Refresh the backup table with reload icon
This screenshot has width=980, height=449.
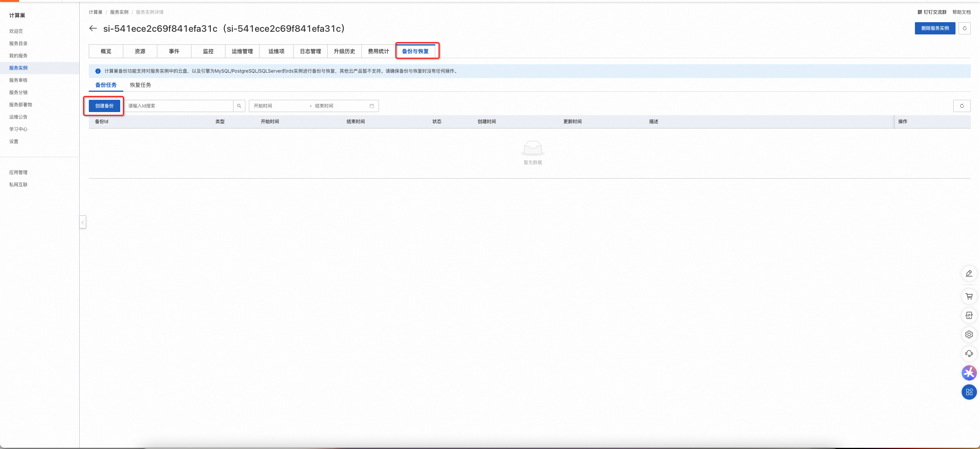click(962, 106)
